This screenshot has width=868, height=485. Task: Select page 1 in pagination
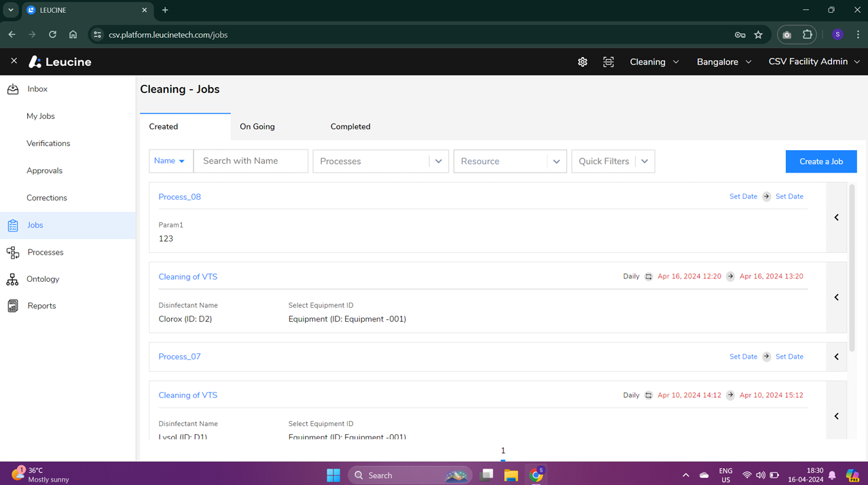(503, 451)
